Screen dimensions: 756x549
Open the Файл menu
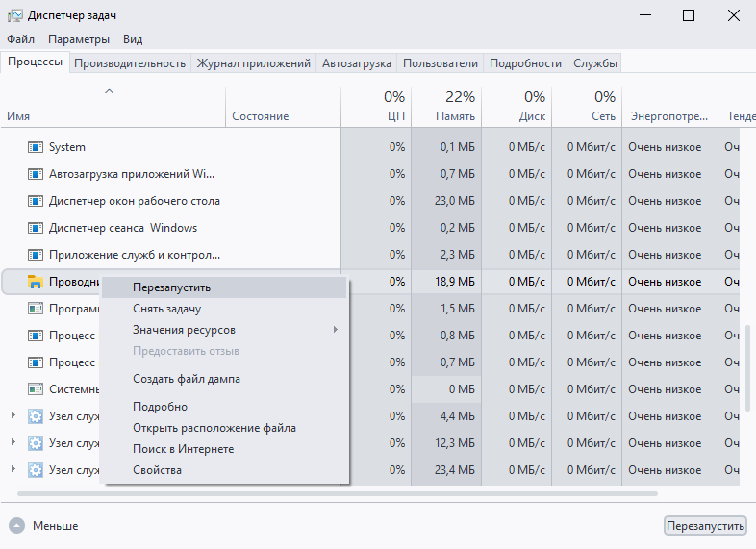[21, 39]
